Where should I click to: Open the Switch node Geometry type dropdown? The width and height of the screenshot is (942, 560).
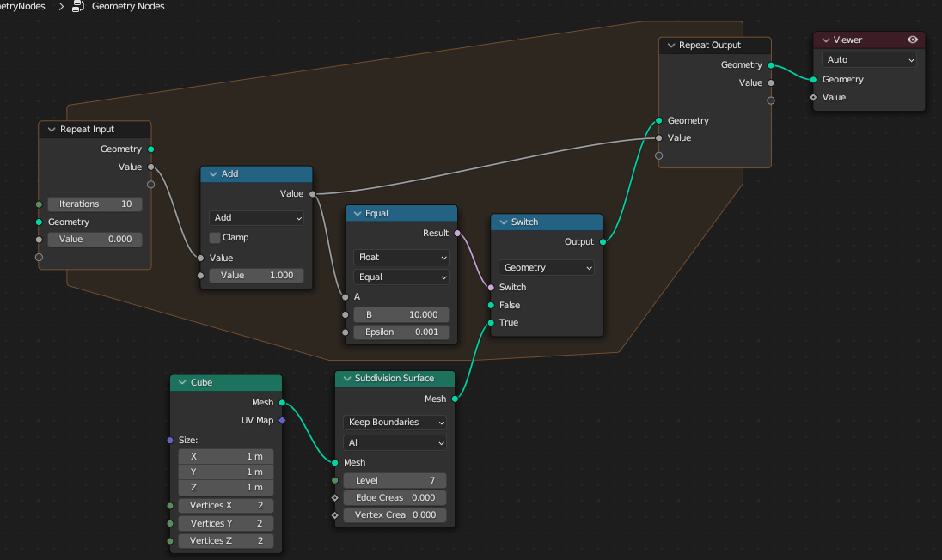coord(547,267)
